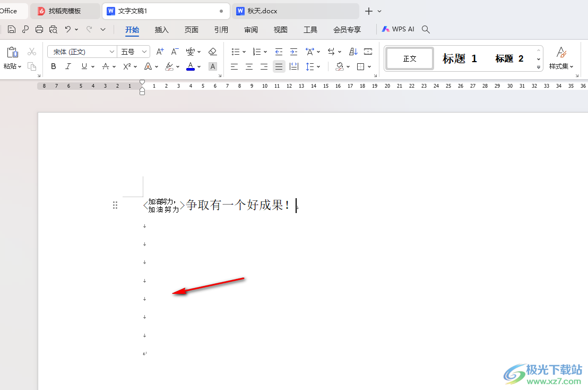Expand bullet list options arrow

(x=244, y=52)
